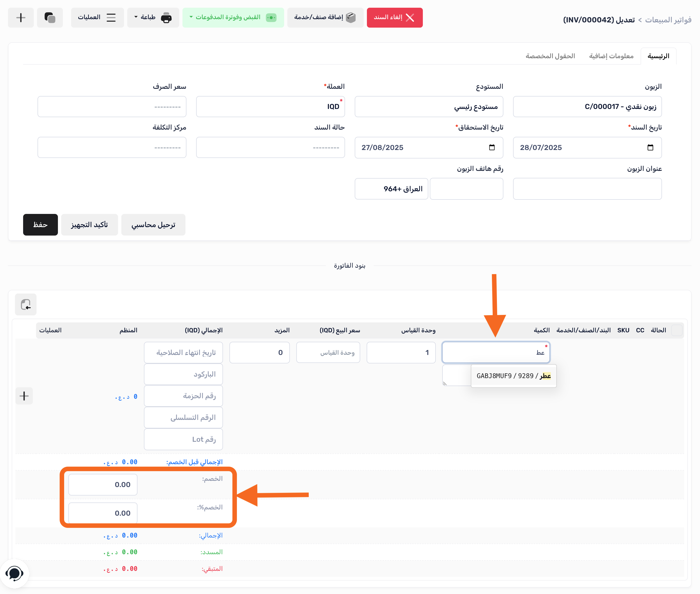Expand the receipt and payments invoicing dropdown
Image resolution: width=700 pixels, height=594 pixels.
[x=233, y=17]
